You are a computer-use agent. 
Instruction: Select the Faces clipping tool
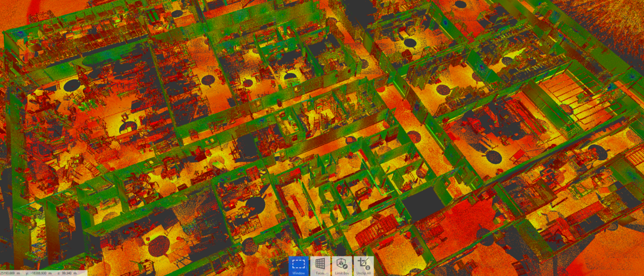point(320,267)
